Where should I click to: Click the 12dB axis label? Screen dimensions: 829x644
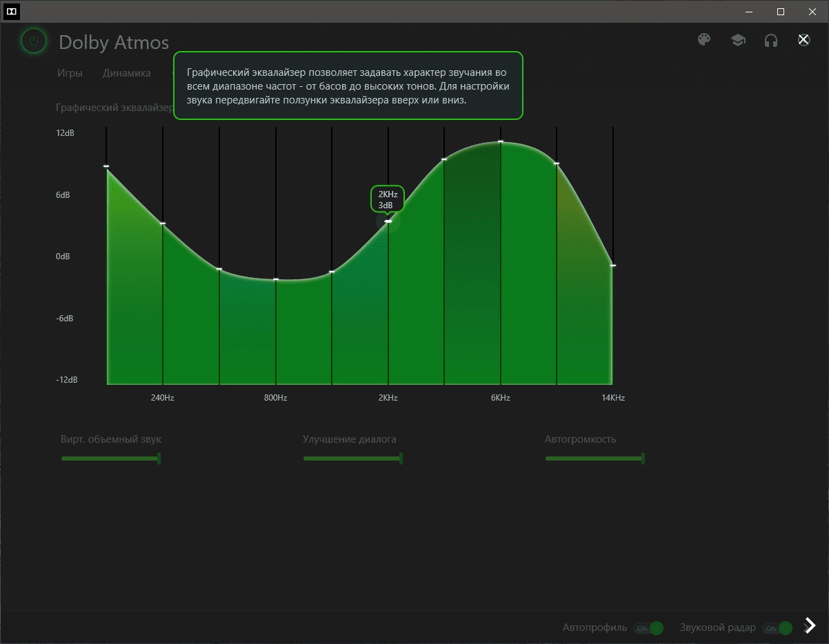pos(66,132)
